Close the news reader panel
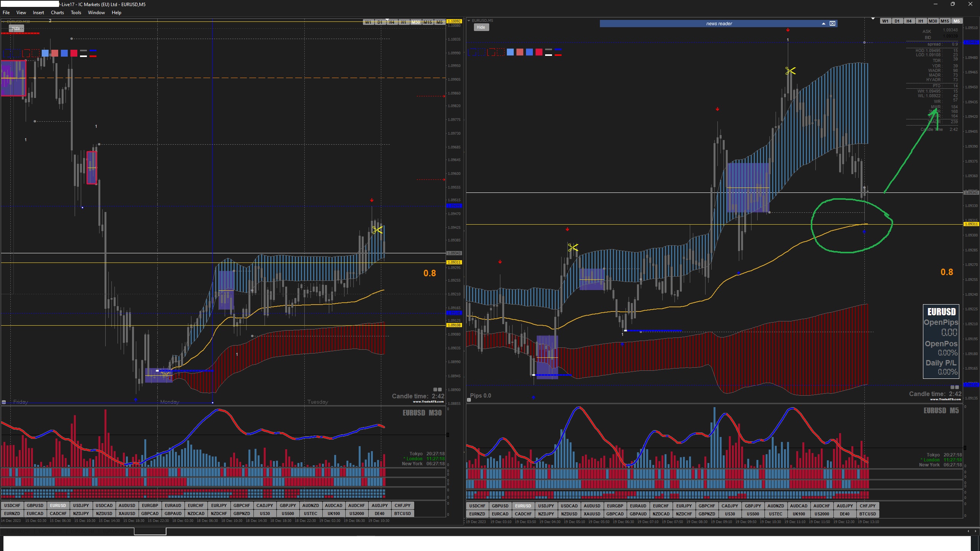980x551 pixels. click(x=832, y=24)
